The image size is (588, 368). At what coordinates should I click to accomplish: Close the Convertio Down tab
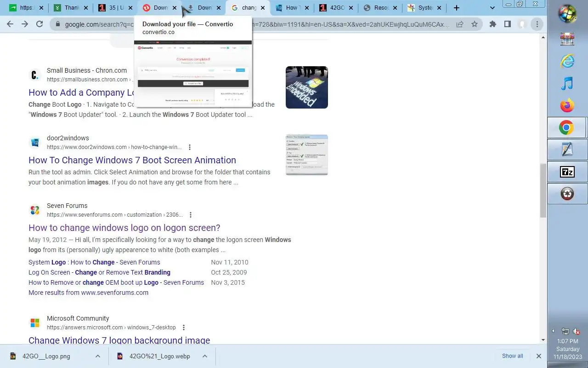[174, 8]
